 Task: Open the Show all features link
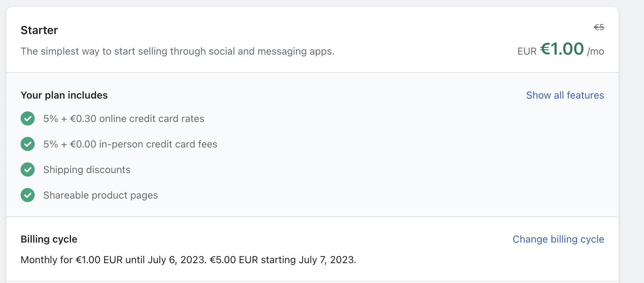(565, 95)
